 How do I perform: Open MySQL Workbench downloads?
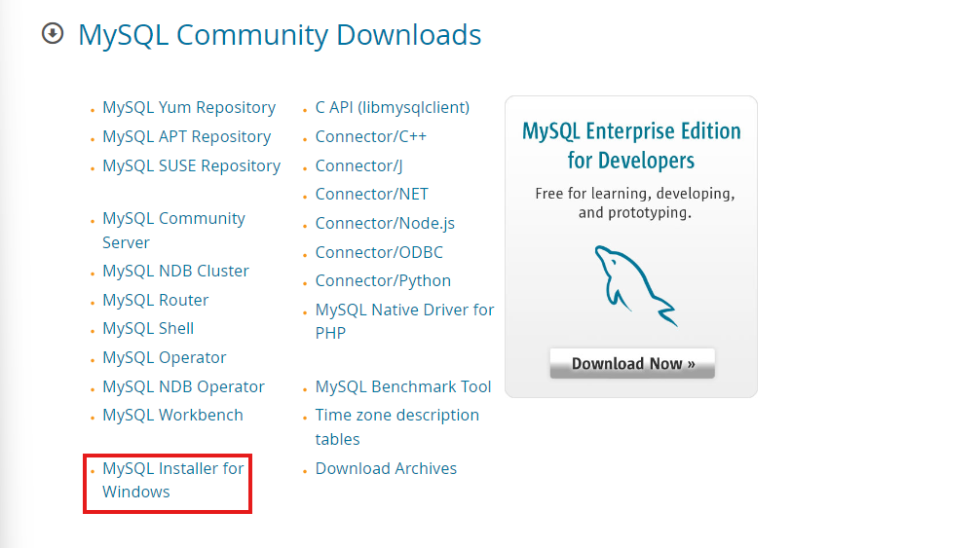click(x=172, y=415)
